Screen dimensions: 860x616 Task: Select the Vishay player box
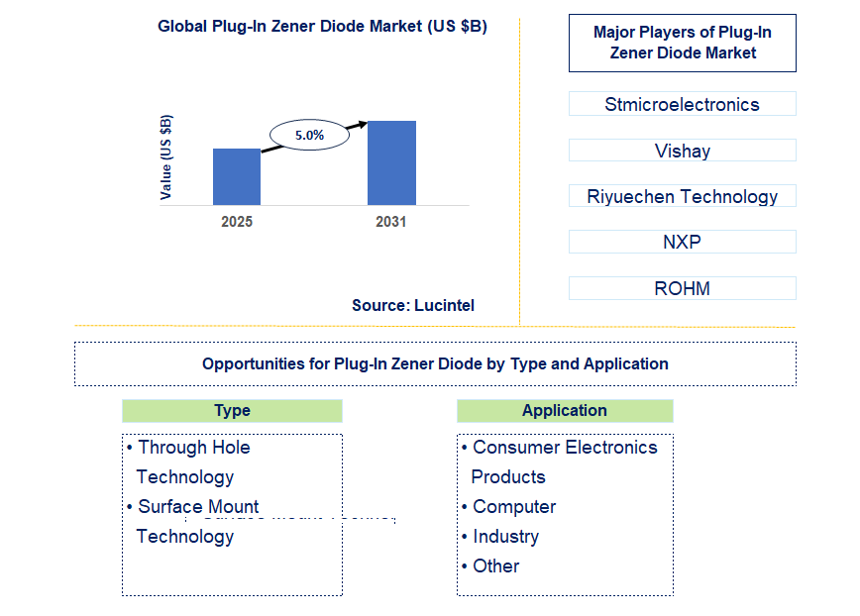pos(683,151)
